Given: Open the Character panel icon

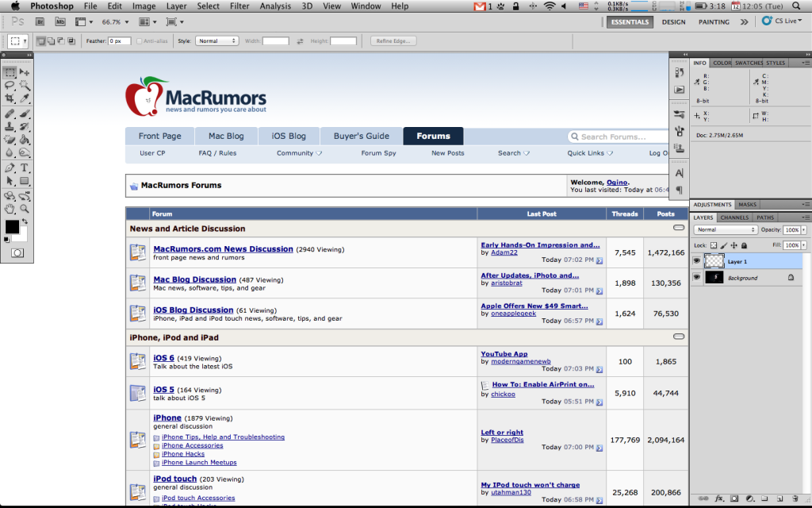Looking at the screenshot, I should 679,172.
